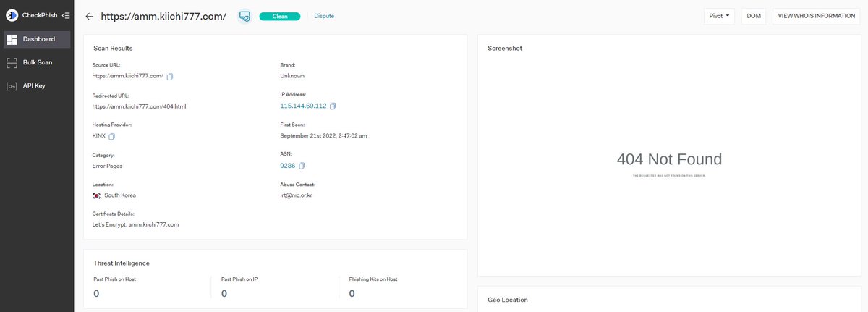The width and height of the screenshot is (868, 312).
Task: Click the Source URL text value
Action: point(128,76)
